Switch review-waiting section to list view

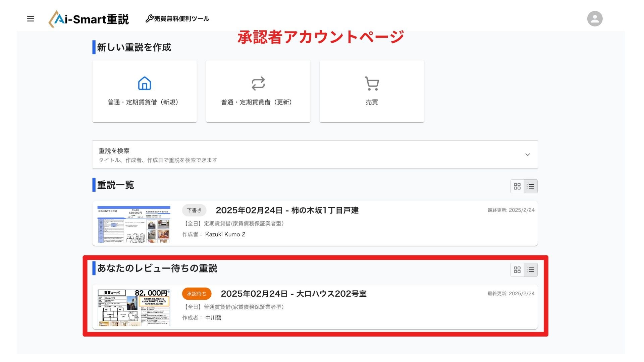click(x=531, y=270)
